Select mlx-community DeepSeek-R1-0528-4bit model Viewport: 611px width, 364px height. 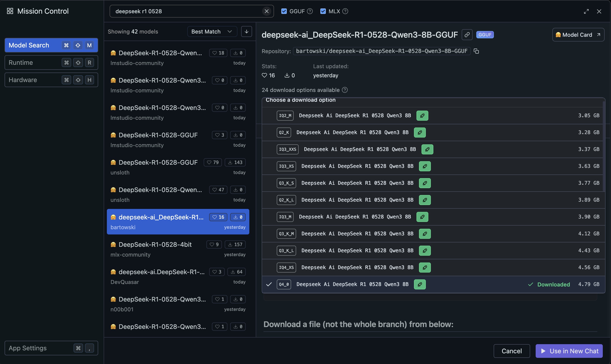point(178,250)
